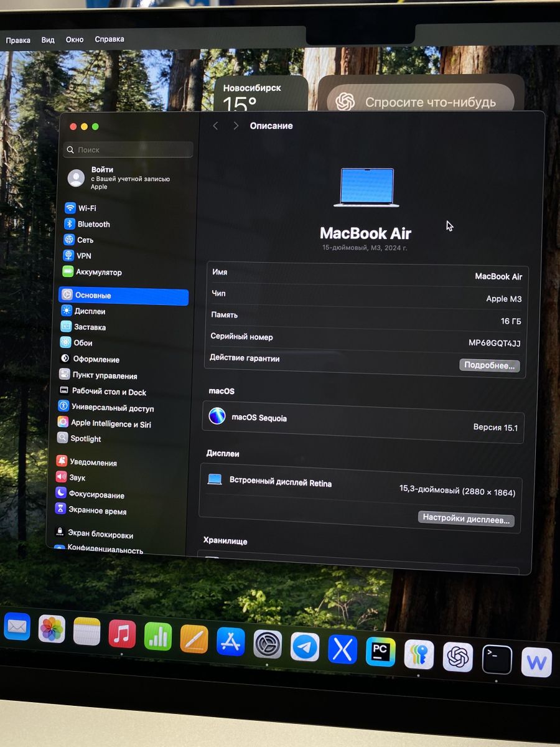The image size is (560, 747).
Task: Open Пункт управления settings
Action: pyautogui.click(x=98, y=375)
